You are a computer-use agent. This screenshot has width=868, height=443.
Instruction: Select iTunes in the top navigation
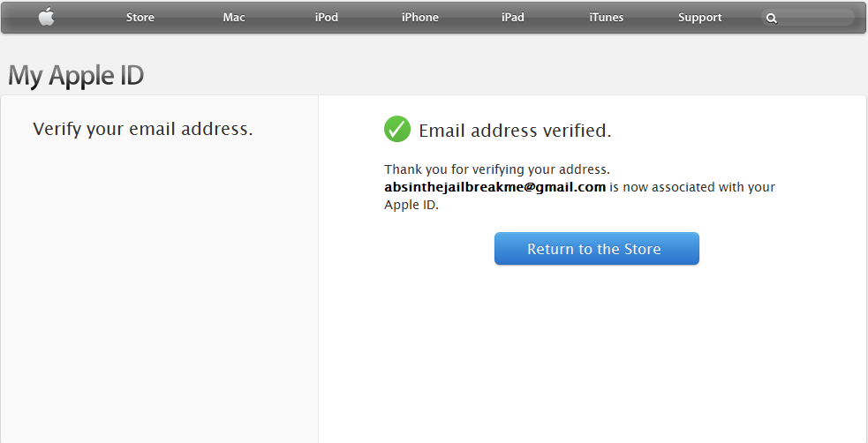606,17
